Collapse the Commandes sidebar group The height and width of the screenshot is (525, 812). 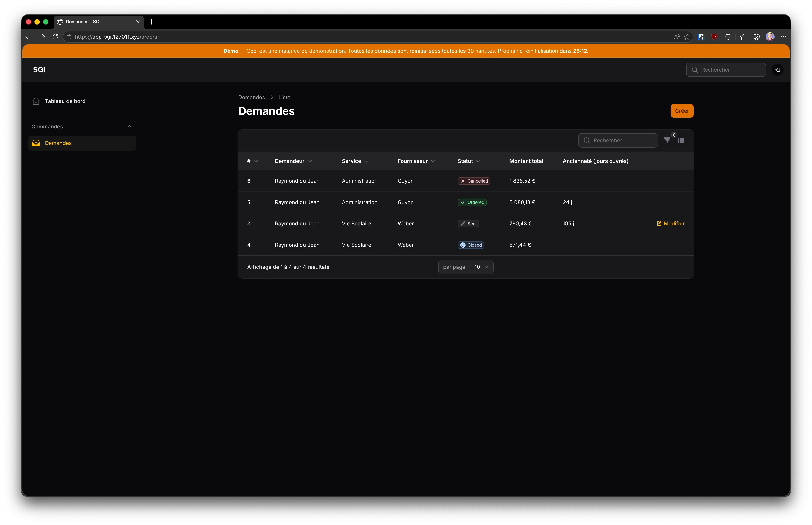coord(130,127)
